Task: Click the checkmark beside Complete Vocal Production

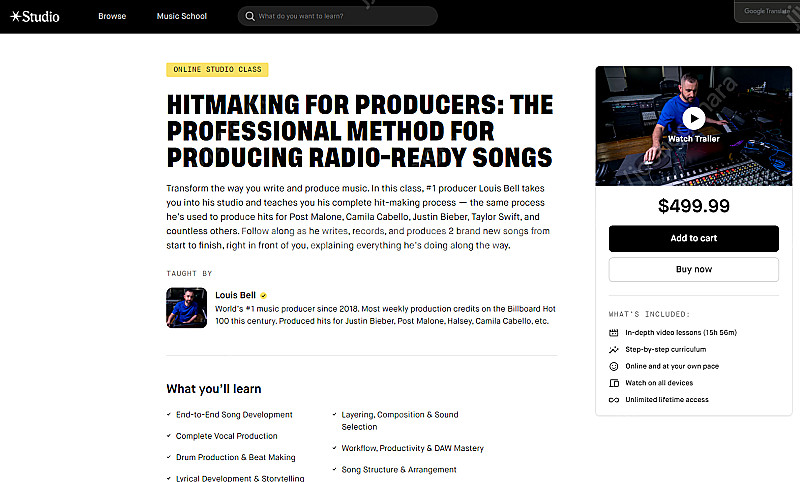Action: click(168, 436)
